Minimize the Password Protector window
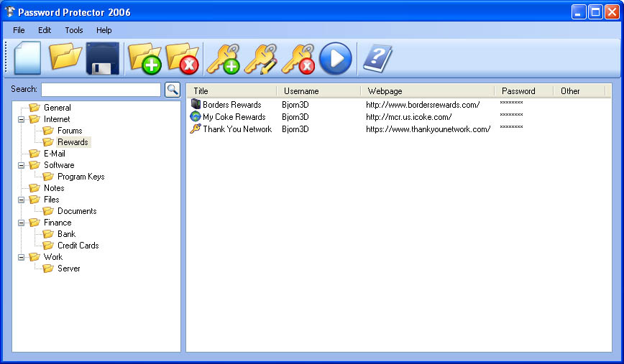Image resolution: width=624 pixels, height=364 pixels. 579,12
